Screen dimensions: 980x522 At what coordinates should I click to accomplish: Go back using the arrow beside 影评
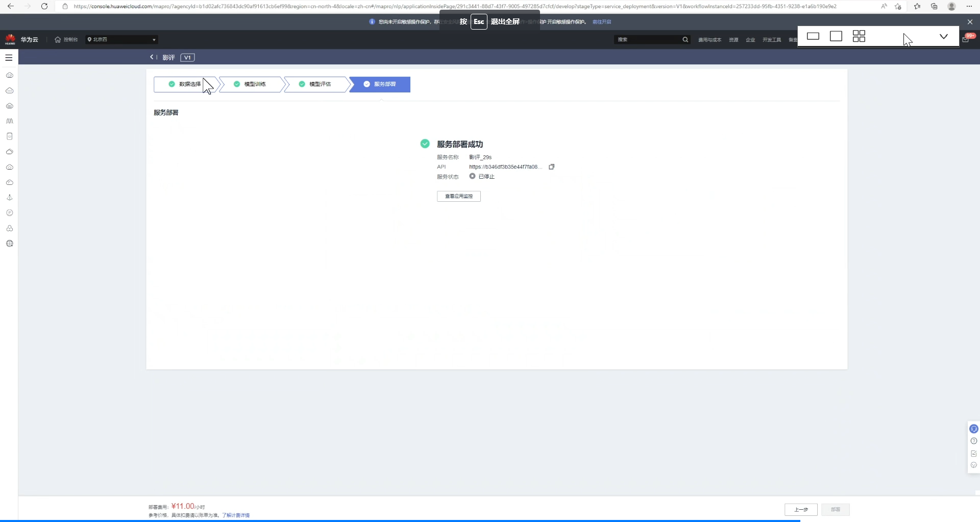151,57
